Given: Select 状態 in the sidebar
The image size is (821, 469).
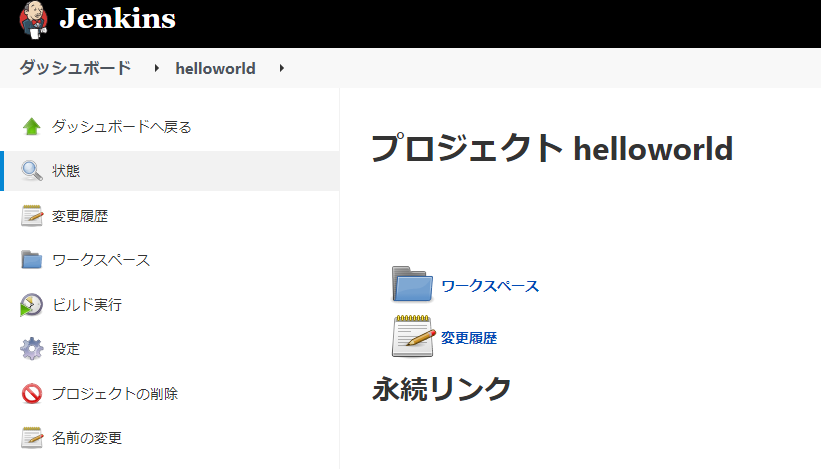Looking at the screenshot, I should pyautogui.click(x=66, y=171).
